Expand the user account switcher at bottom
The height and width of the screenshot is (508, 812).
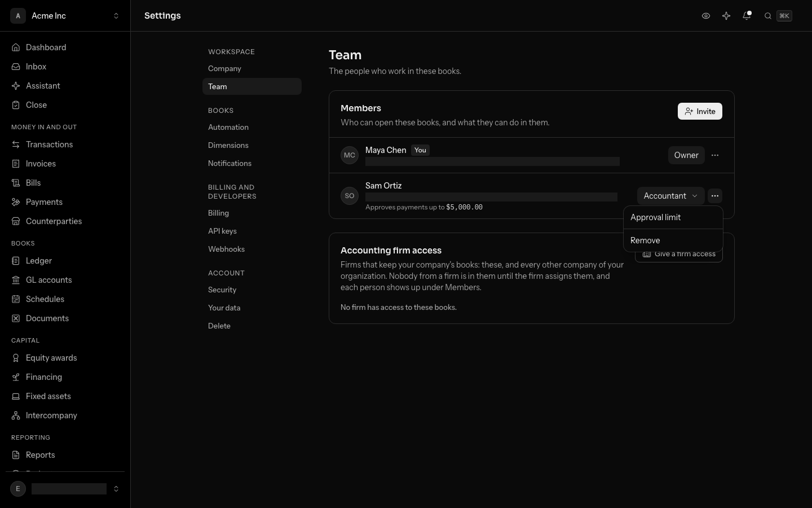[65, 489]
